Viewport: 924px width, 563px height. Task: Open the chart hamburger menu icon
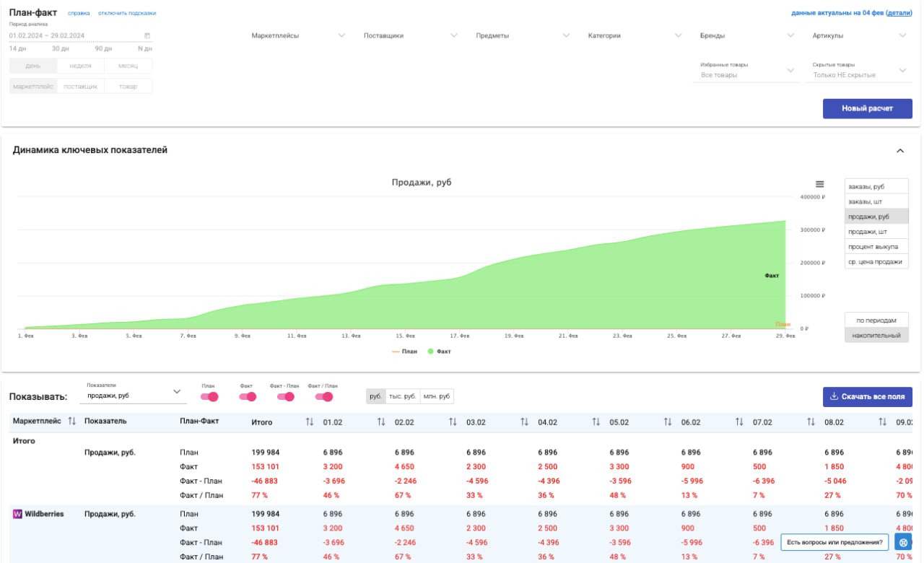coord(819,184)
